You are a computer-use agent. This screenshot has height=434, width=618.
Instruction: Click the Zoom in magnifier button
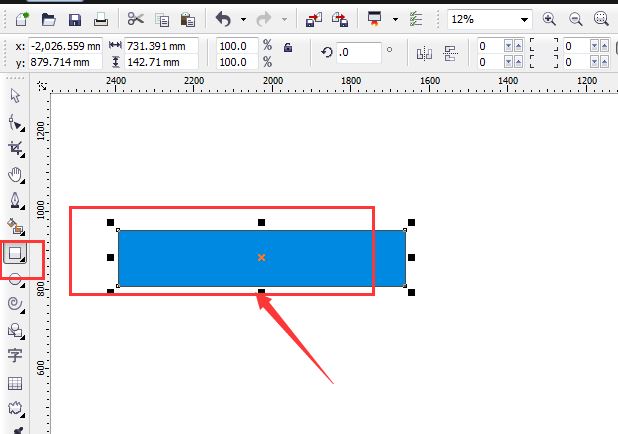pos(550,19)
